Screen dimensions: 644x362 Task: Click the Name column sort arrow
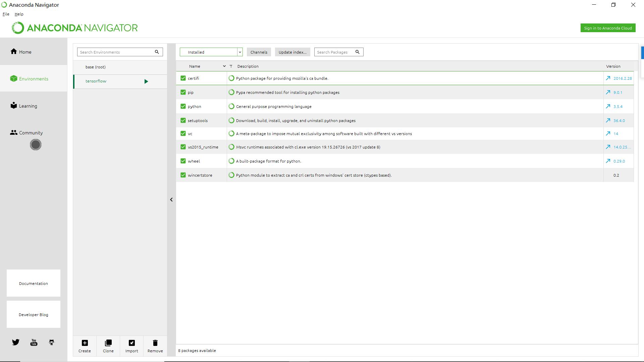click(x=224, y=66)
